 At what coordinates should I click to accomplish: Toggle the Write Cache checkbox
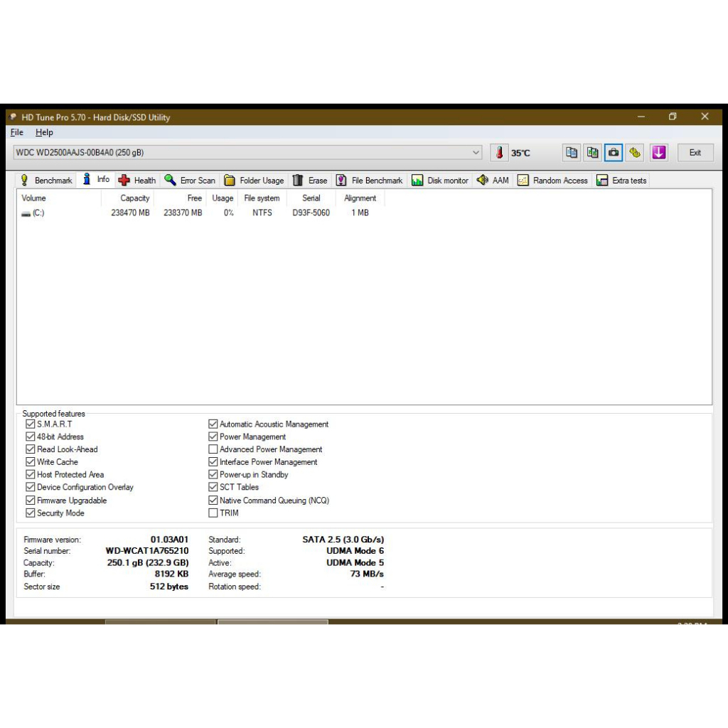(31, 462)
